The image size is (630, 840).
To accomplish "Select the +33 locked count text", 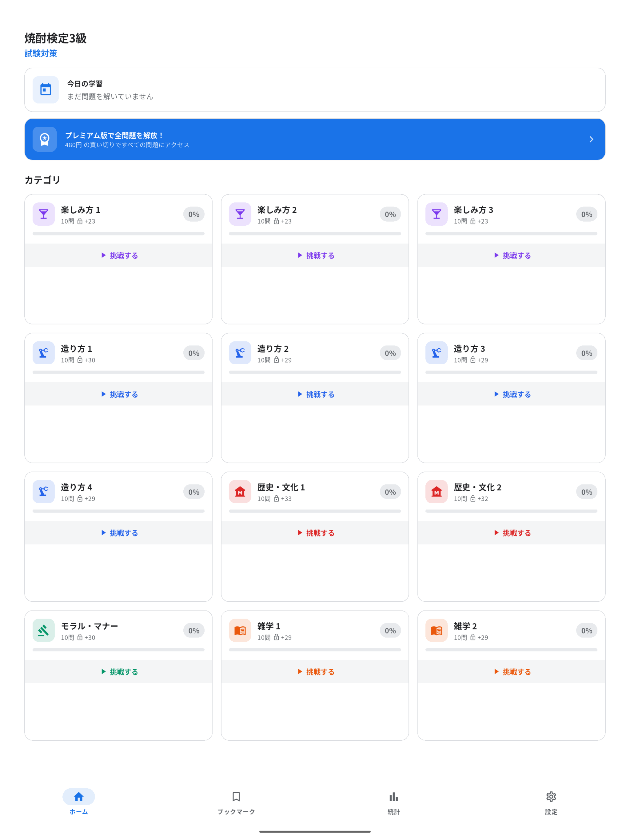I will click(x=286, y=499).
